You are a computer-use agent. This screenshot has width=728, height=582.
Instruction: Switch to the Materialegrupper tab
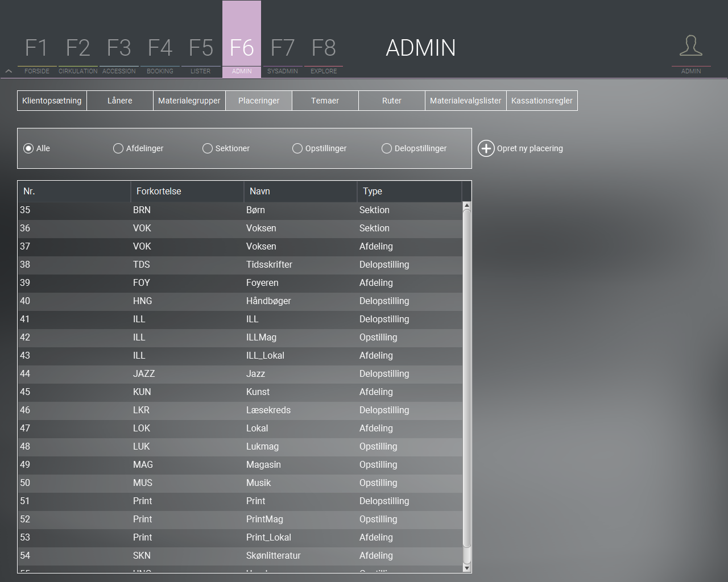coord(189,101)
